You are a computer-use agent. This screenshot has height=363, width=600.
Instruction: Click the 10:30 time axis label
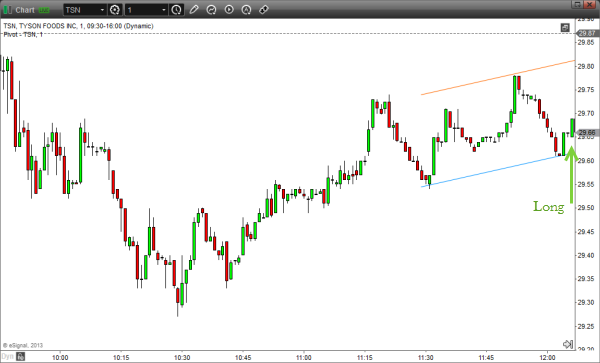182,358
